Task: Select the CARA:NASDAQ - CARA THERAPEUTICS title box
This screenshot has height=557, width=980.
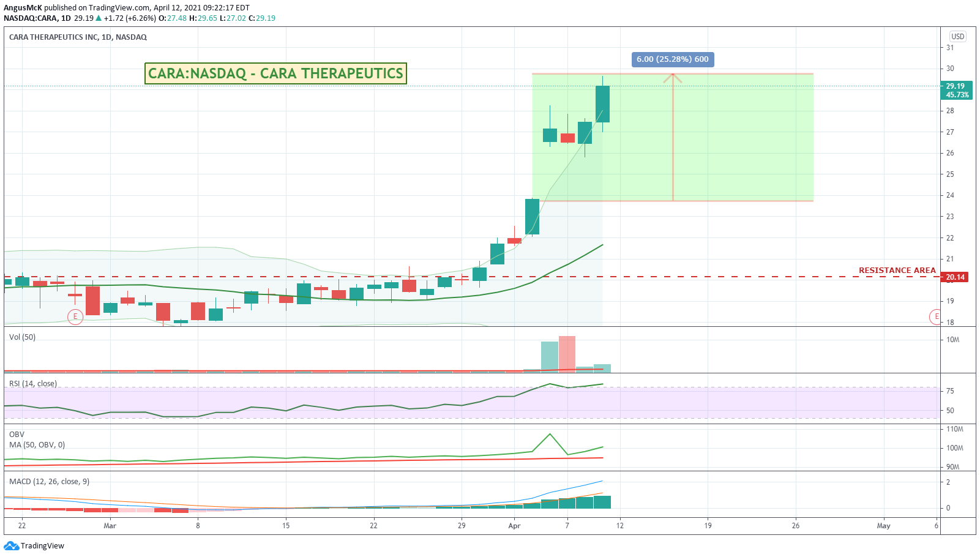Action: coord(275,73)
